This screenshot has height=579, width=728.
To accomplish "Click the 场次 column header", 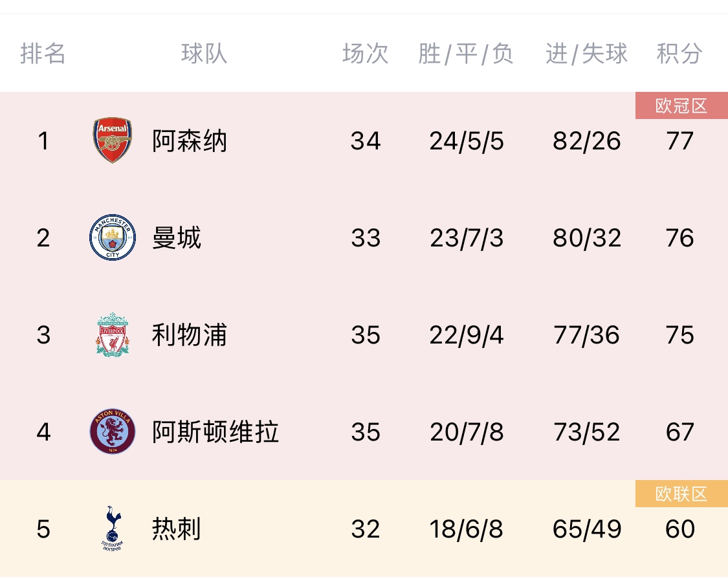I will click(366, 54).
